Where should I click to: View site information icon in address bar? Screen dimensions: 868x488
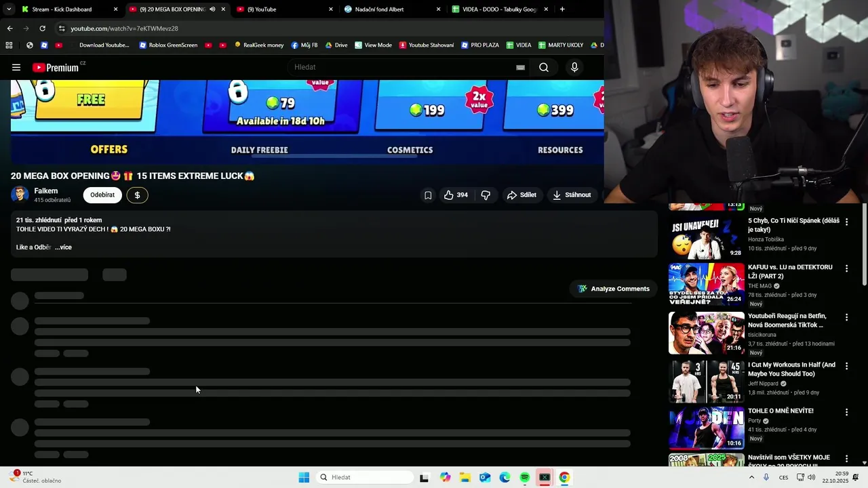pyautogui.click(x=62, y=28)
